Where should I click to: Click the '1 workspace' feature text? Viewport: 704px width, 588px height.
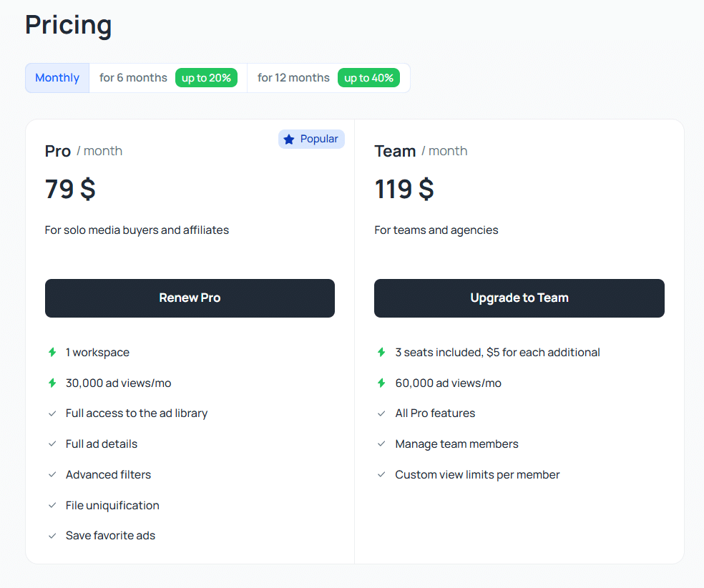(97, 353)
